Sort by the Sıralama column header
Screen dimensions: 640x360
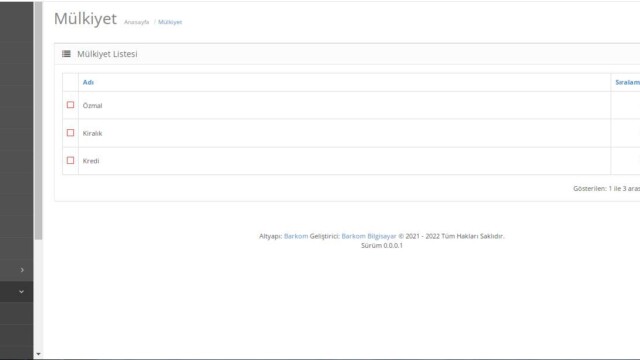[627, 82]
